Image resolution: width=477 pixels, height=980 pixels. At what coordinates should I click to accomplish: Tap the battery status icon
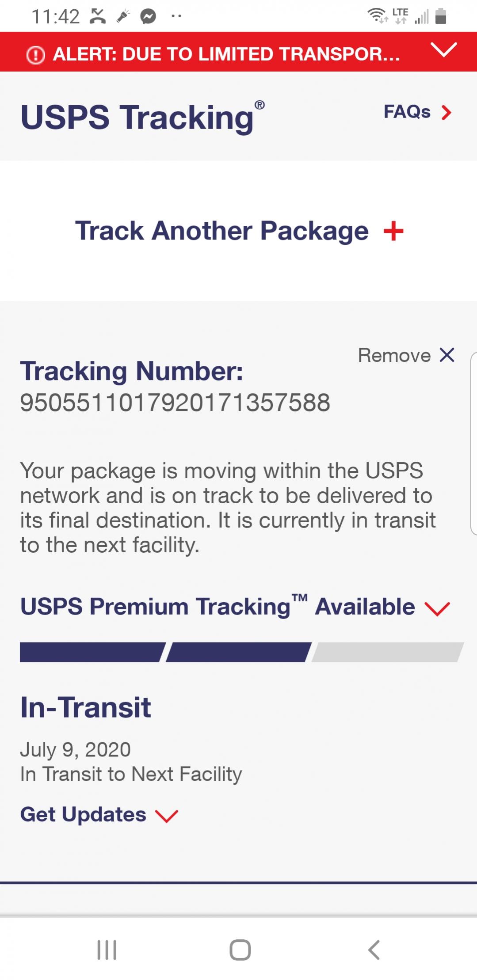tap(441, 16)
